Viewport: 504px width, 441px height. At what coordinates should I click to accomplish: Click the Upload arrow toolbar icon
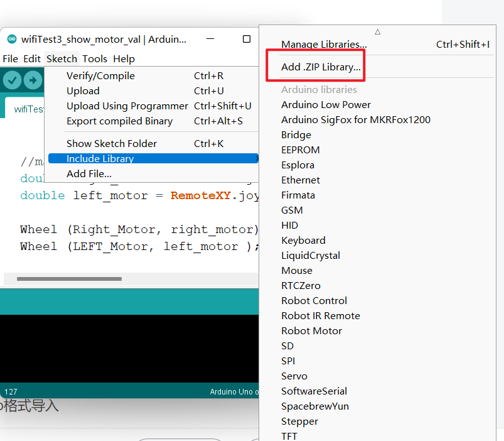(33, 80)
